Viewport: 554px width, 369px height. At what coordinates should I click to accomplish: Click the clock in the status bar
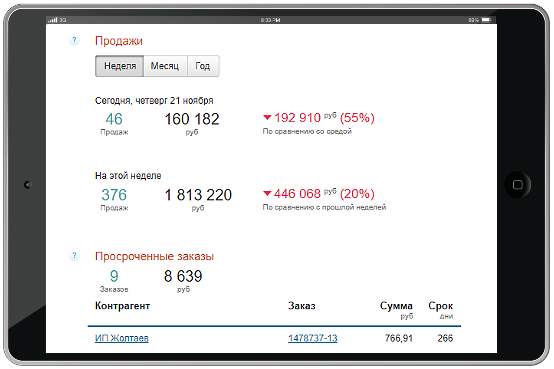click(270, 20)
